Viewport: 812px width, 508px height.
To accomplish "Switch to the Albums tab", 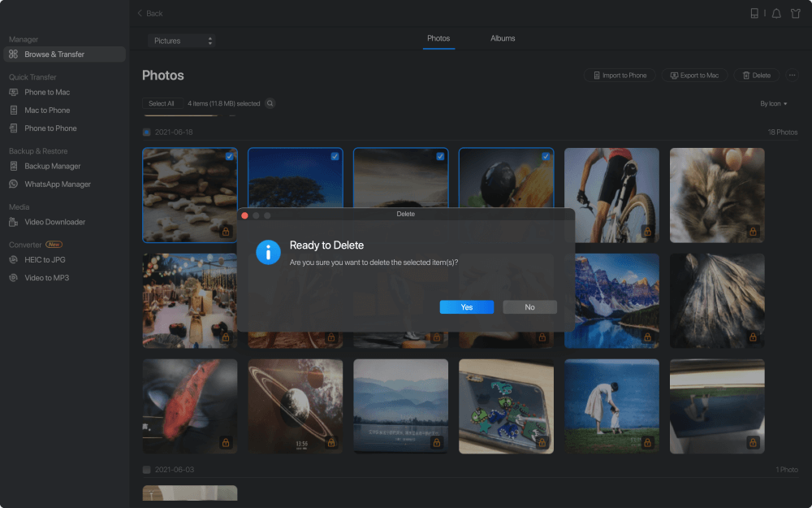I will click(x=503, y=38).
